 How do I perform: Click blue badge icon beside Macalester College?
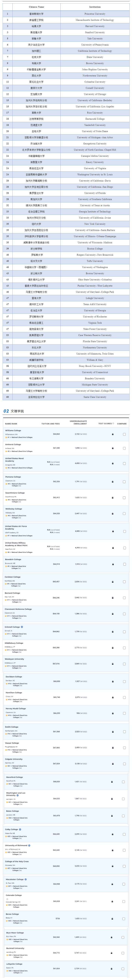[25, 879]
